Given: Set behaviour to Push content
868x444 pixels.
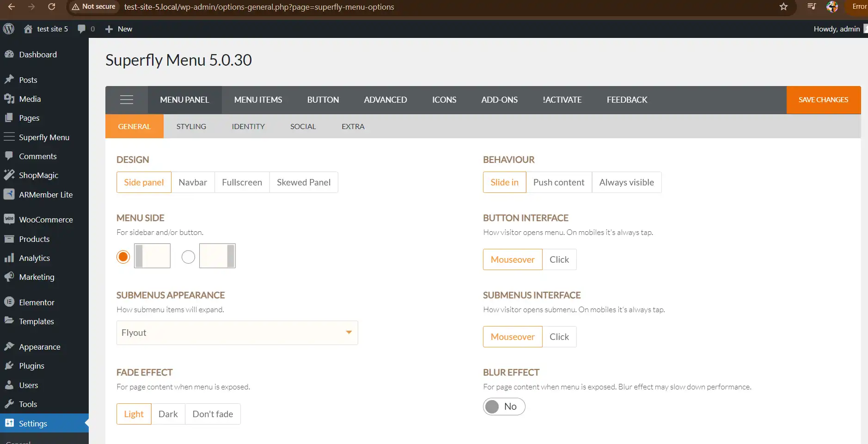Looking at the screenshot, I should click(x=559, y=182).
